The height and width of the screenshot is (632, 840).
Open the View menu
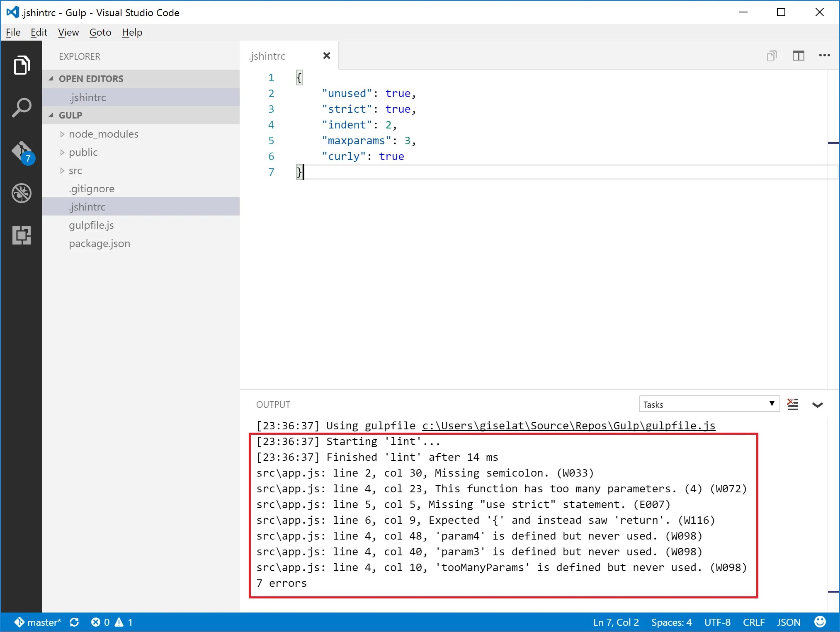pyautogui.click(x=68, y=32)
